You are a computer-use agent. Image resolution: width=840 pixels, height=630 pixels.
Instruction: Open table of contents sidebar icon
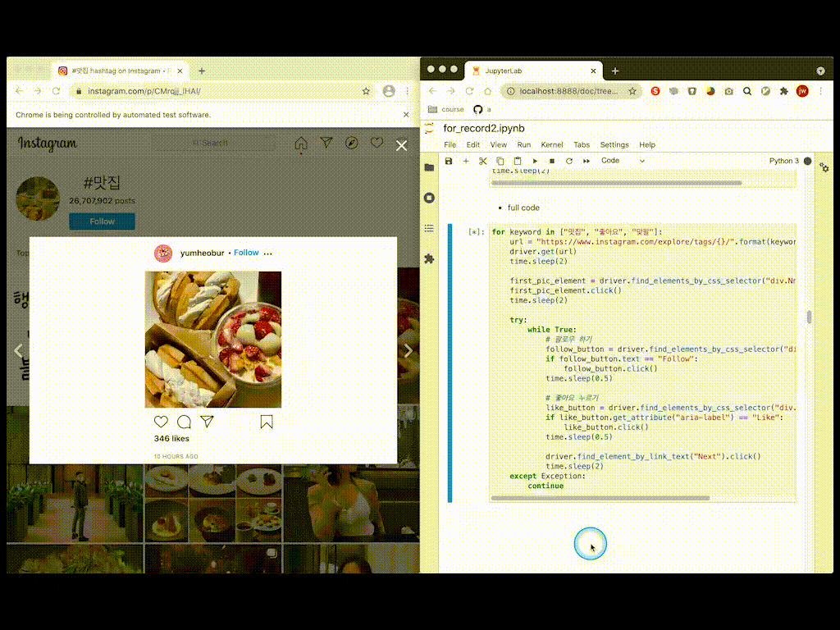coord(429,228)
